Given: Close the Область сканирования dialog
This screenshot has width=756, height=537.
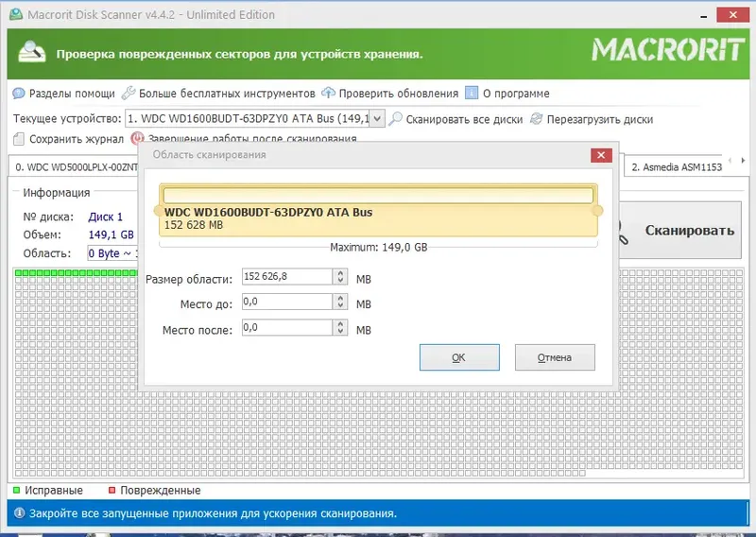Looking at the screenshot, I should (x=601, y=155).
